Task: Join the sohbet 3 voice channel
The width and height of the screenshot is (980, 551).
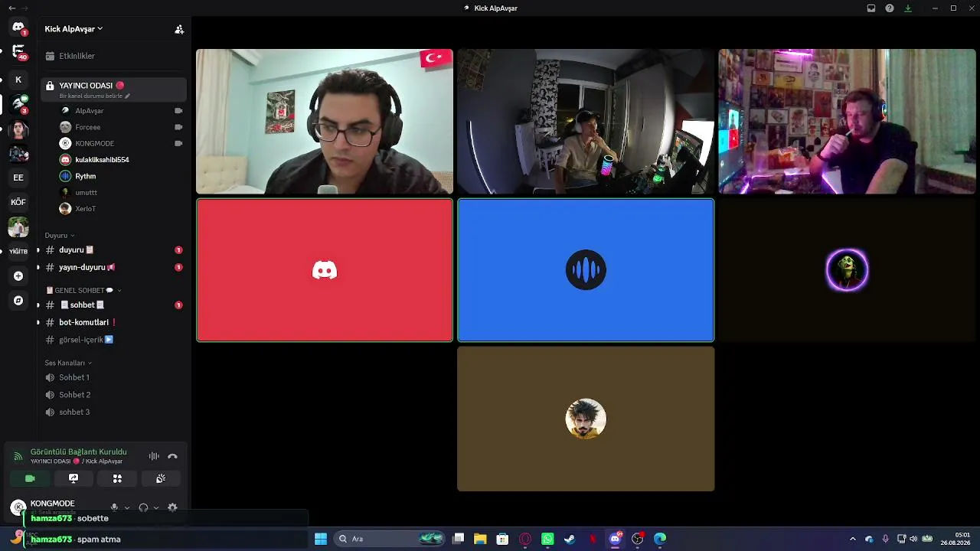Action: coord(113,412)
